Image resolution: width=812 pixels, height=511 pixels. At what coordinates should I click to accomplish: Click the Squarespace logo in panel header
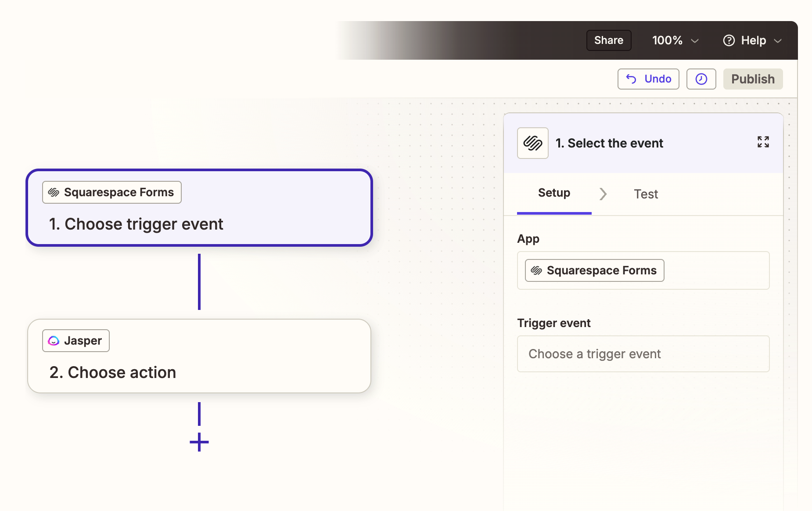click(x=533, y=143)
